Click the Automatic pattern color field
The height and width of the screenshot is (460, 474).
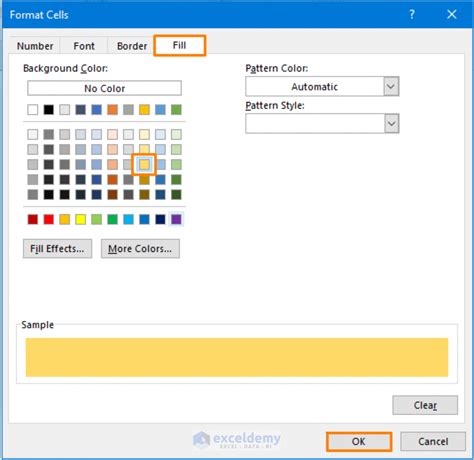(x=315, y=87)
